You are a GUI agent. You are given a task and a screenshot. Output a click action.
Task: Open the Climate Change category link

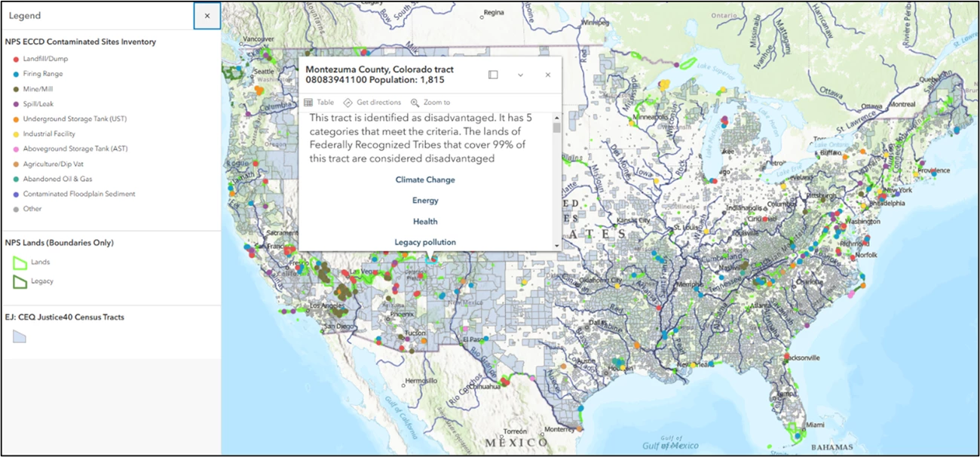[425, 180]
